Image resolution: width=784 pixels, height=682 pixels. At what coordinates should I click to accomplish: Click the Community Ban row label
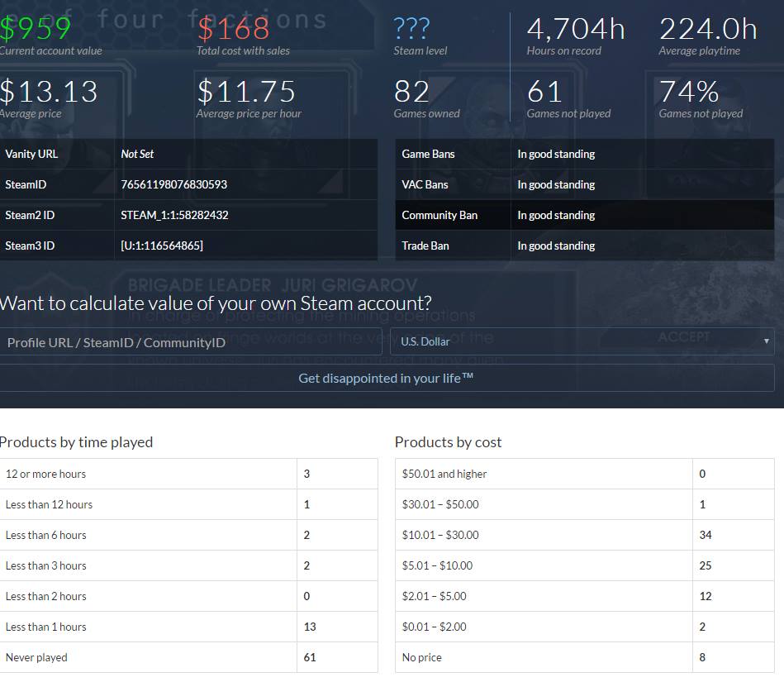pos(440,215)
